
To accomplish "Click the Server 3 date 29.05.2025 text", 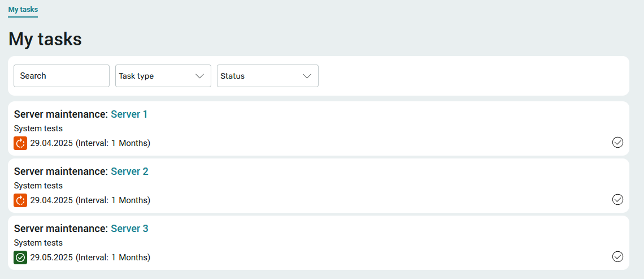I will pyautogui.click(x=51, y=258).
